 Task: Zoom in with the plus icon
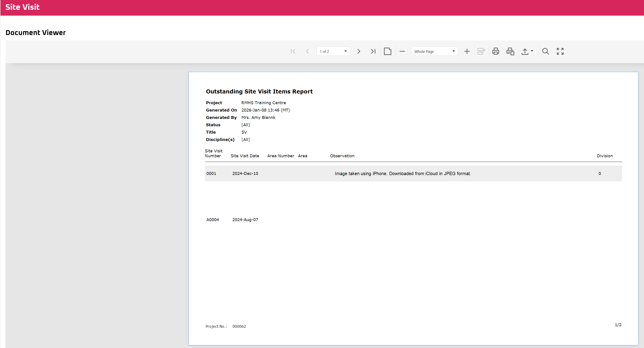pyautogui.click(x=467, y=51)
